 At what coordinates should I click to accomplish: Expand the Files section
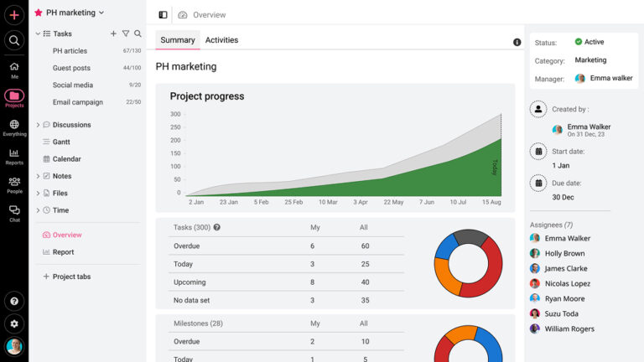(38, 194)
